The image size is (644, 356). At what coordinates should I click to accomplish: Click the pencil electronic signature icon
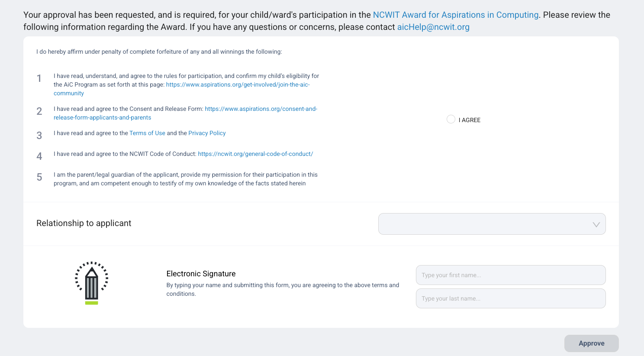(x=91, y=283)
